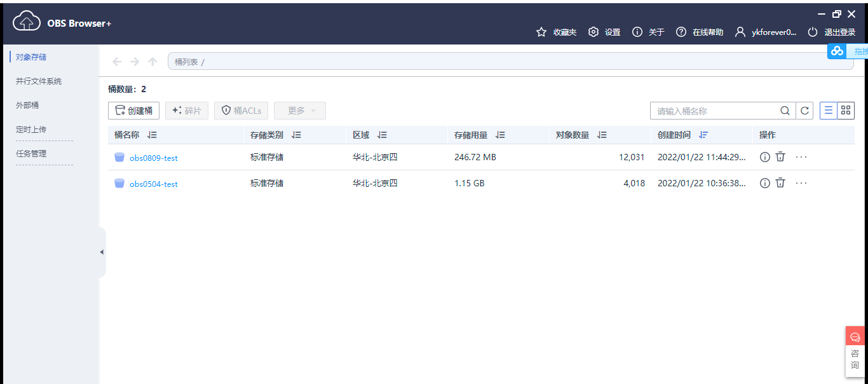The width and height of the screenshot is (868, 384).
Task: Switch to grid view
Action: (846, 111)
